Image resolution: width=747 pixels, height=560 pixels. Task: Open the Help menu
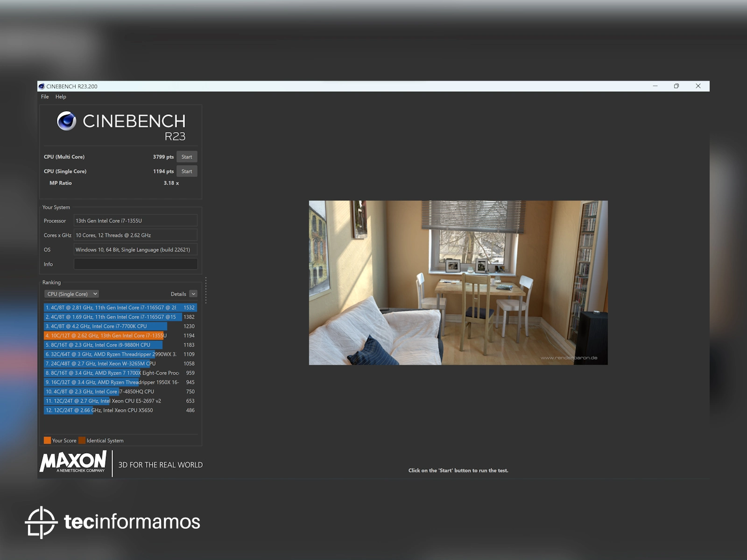point(61,97)
